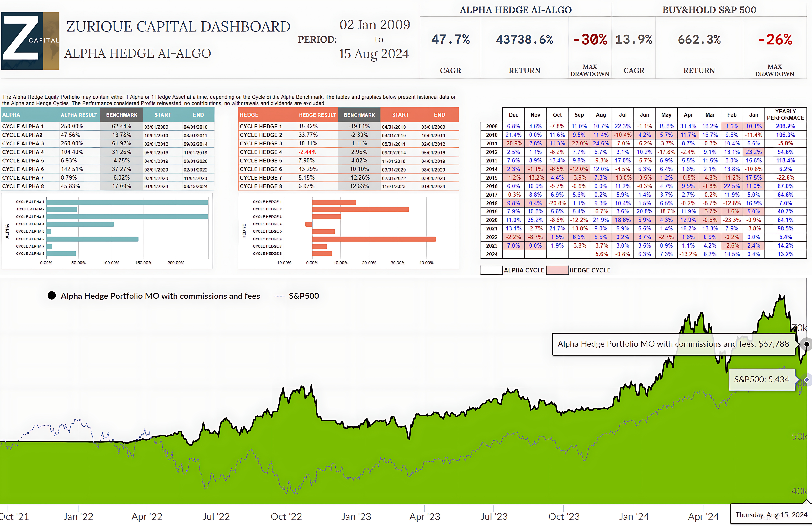Click the Cycle Alpha 3 bar

127,217
